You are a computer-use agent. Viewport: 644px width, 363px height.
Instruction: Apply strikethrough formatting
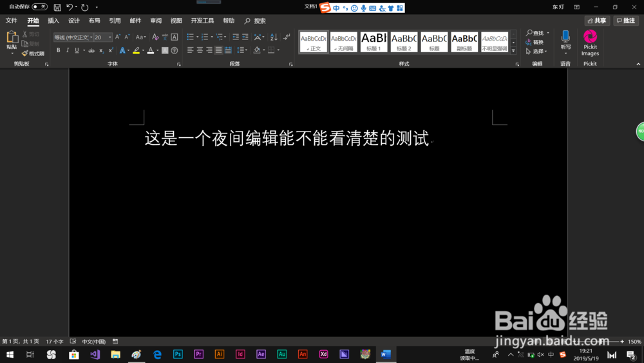tap(91, 50)
